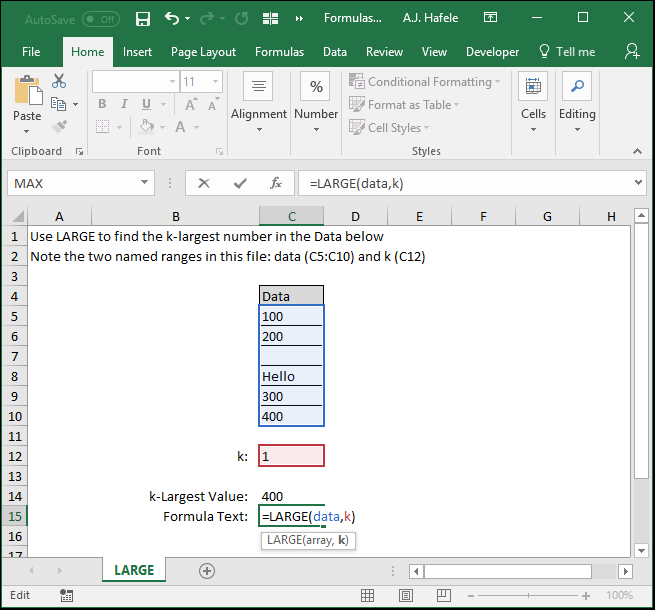Click the Undo arrow icon

pyautogui.click(x=172, y=18)
